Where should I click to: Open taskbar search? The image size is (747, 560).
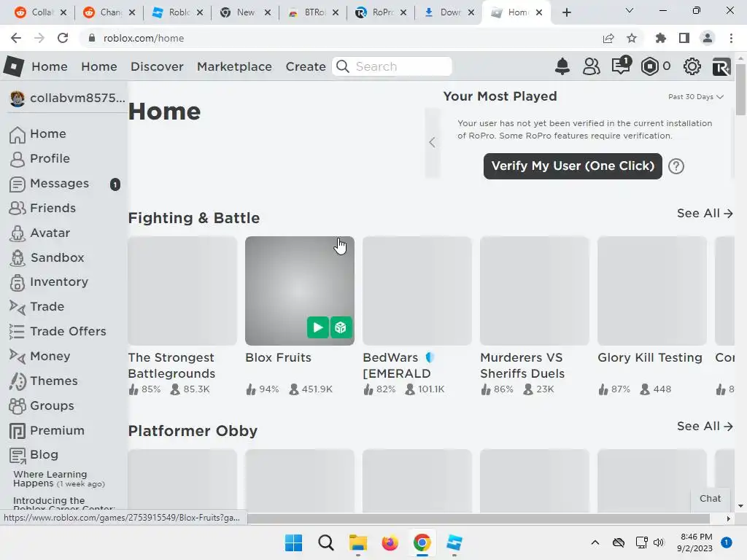pyautogui.click(x=326, y=542)
